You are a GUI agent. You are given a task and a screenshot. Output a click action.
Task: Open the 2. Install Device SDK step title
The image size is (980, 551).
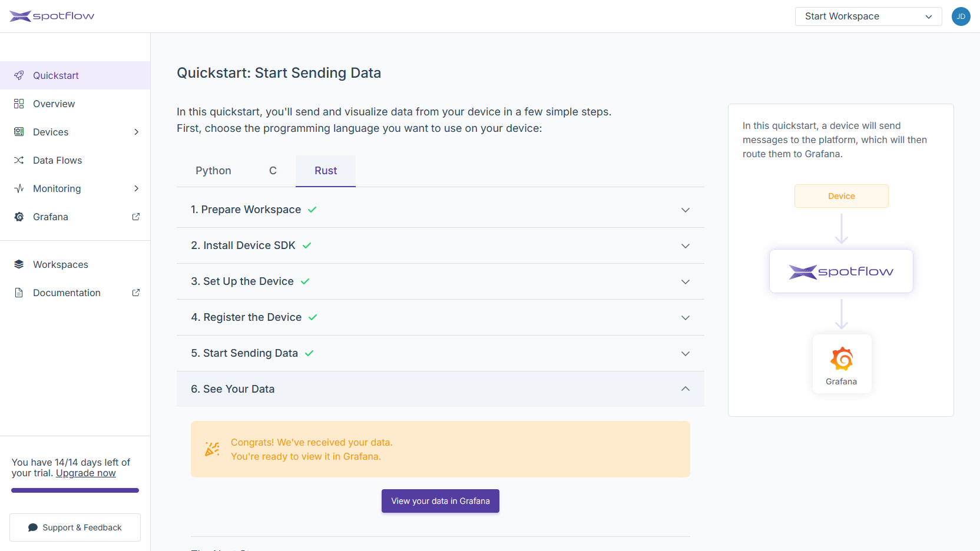point(243,245)
